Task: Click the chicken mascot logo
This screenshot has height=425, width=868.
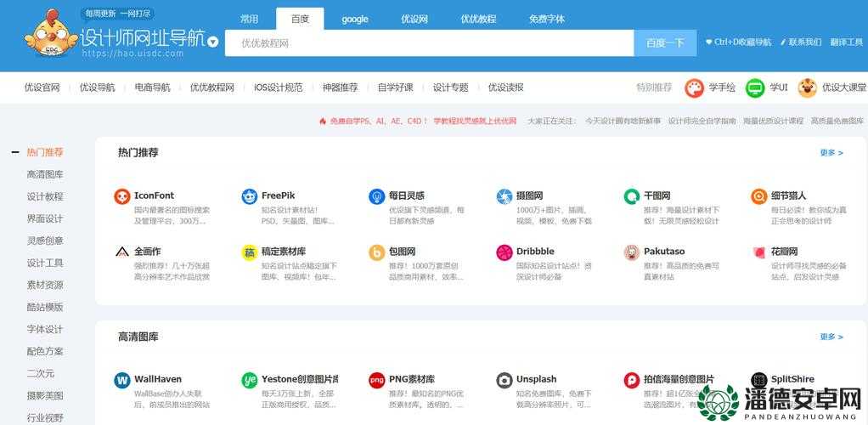Action: (51, 34)
